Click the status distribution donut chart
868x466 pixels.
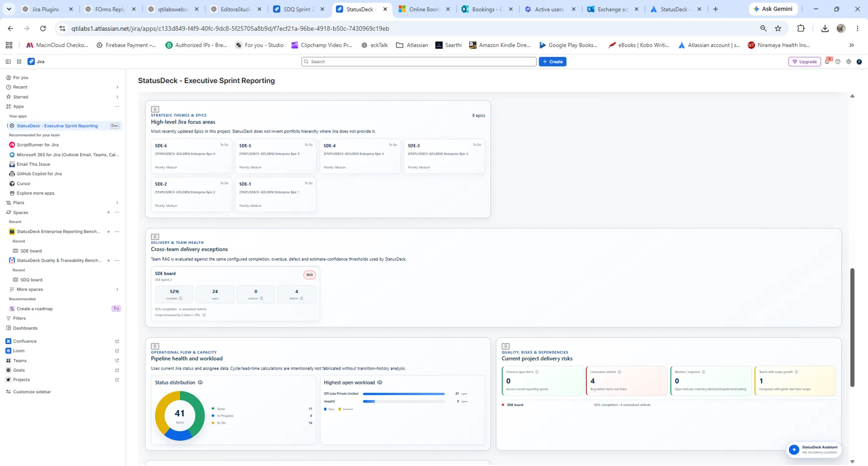click(180, 415)
